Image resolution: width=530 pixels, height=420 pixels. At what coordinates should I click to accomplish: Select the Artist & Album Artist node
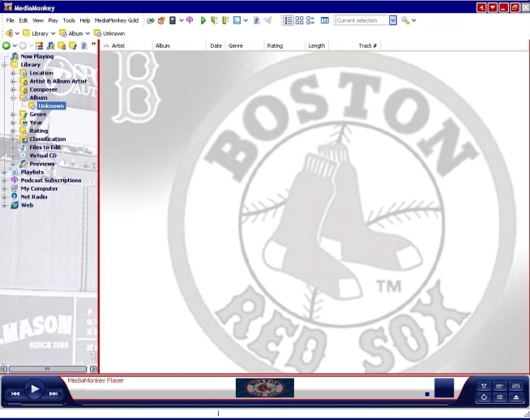tap(58, 81)
